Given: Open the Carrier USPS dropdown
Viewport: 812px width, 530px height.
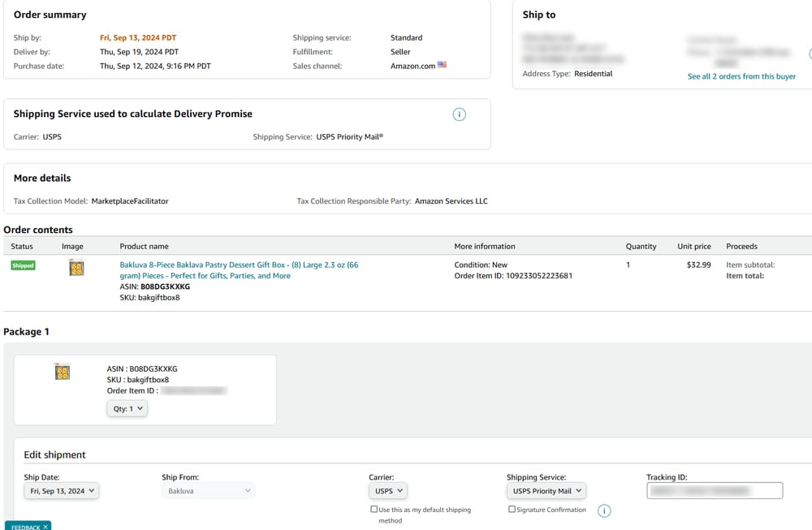Looking at the screenshot, I should [388, 491].
